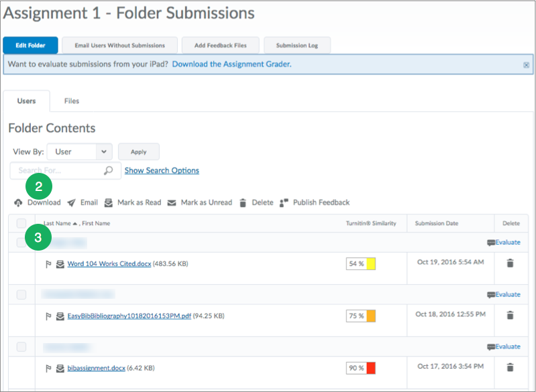Open bibassignment.docx file link
This screenshot has height=392, width=536.
coord(96,368)
